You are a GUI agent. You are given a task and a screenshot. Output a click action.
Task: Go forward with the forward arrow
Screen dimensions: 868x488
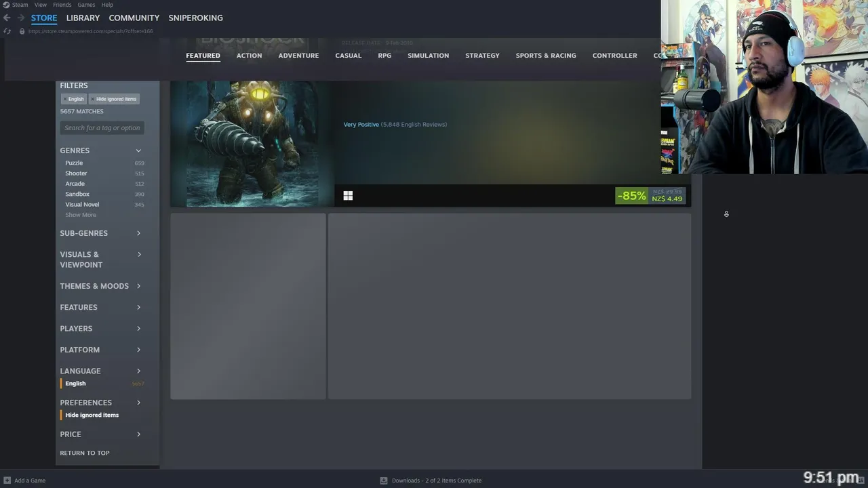[x=20, y=18]
